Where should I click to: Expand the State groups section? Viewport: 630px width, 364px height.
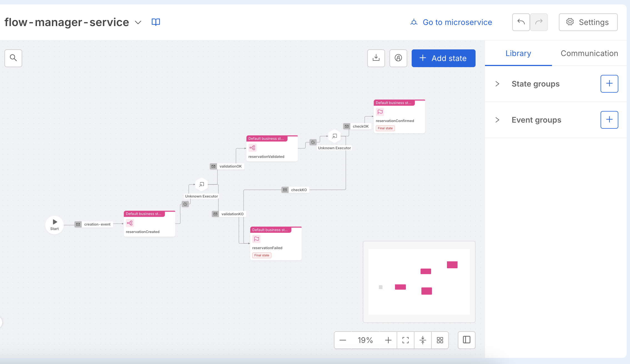pyautogui.click(x=497, y=84)
